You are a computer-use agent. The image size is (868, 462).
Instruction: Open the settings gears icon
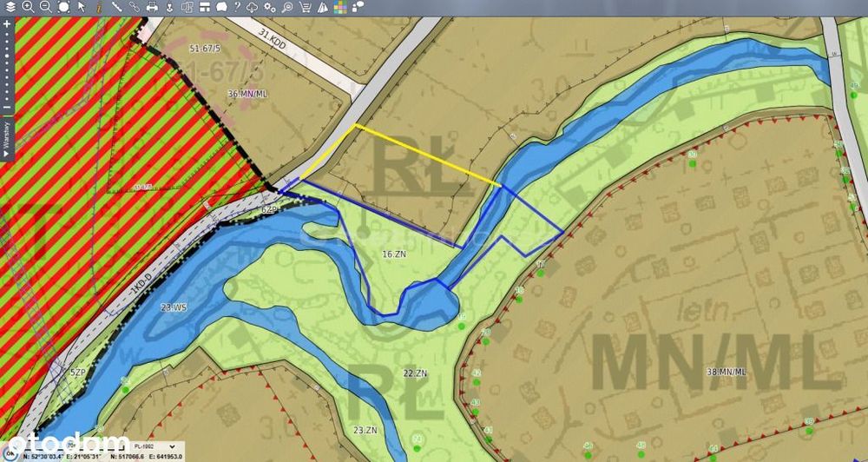pos(270,7)
